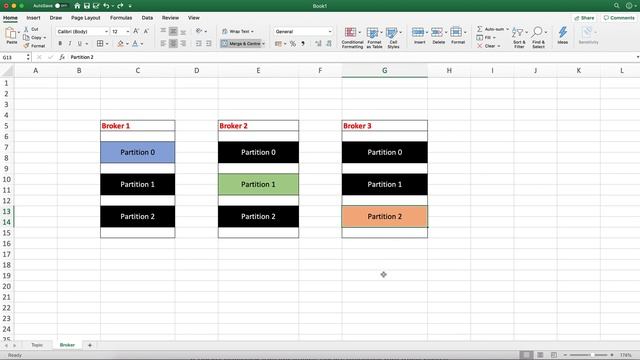Viewport: 640px width, 360px height.
Task: Click the Percent style icon
Action: pyautogui.click(x=293, y=44)
